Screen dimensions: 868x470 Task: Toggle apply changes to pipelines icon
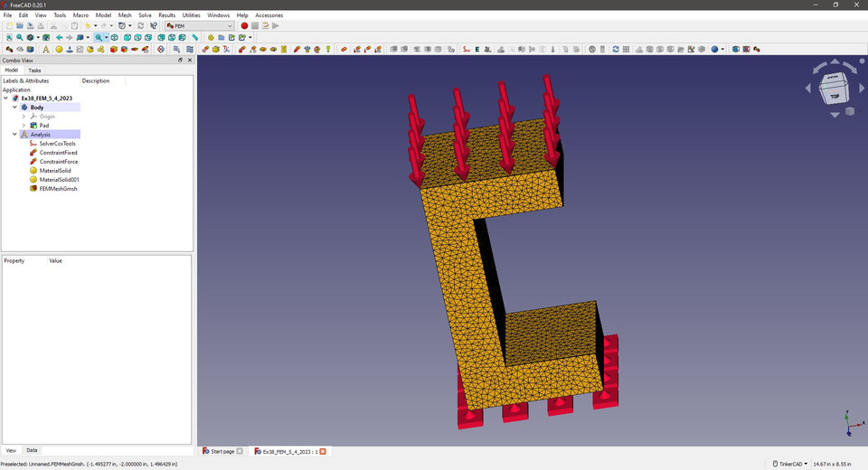616,50
